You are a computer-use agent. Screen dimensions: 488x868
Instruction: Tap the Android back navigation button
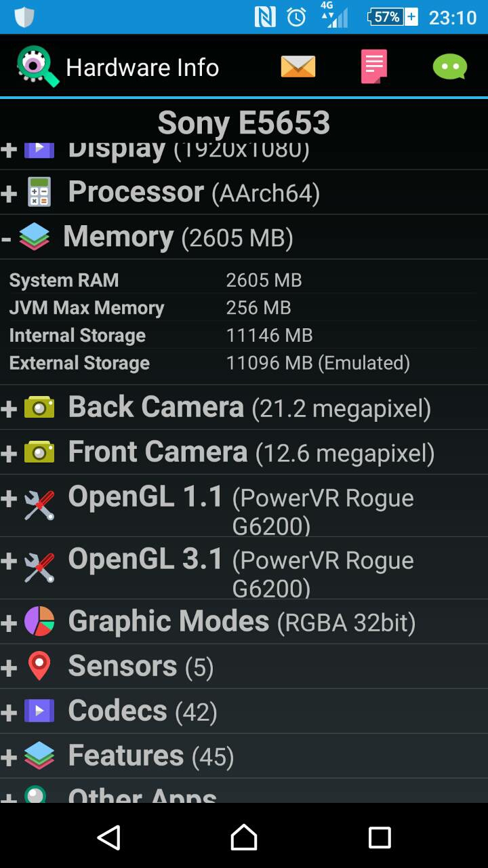coord(109,837)
